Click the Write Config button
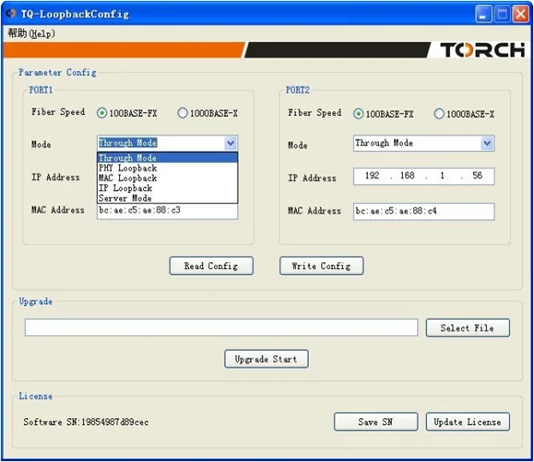 (x=321, y=266)
